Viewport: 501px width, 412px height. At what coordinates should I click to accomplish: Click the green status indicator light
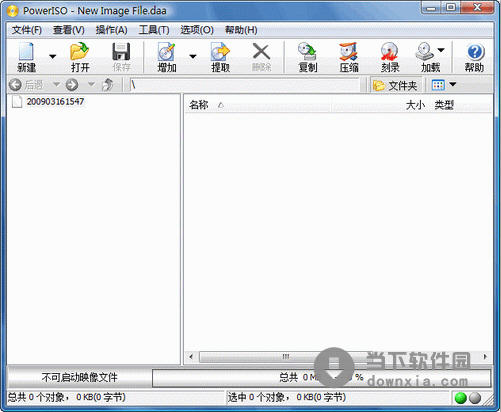point(460,398)
